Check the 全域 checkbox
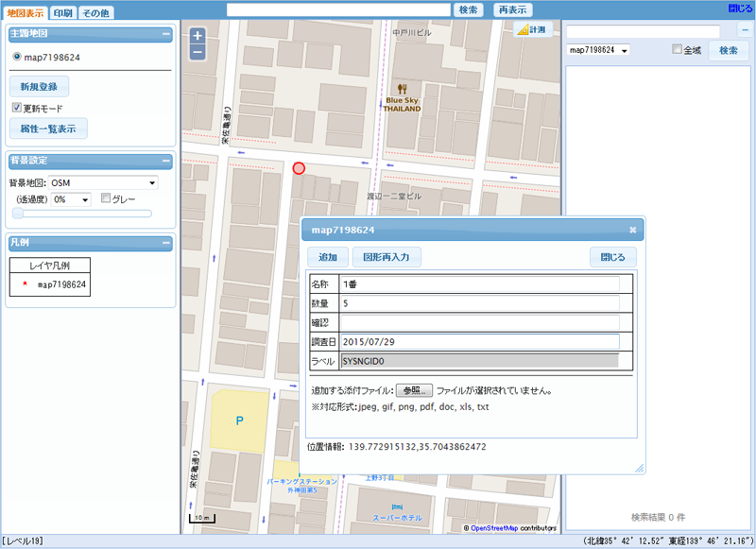756x549 pixels. 677,49
